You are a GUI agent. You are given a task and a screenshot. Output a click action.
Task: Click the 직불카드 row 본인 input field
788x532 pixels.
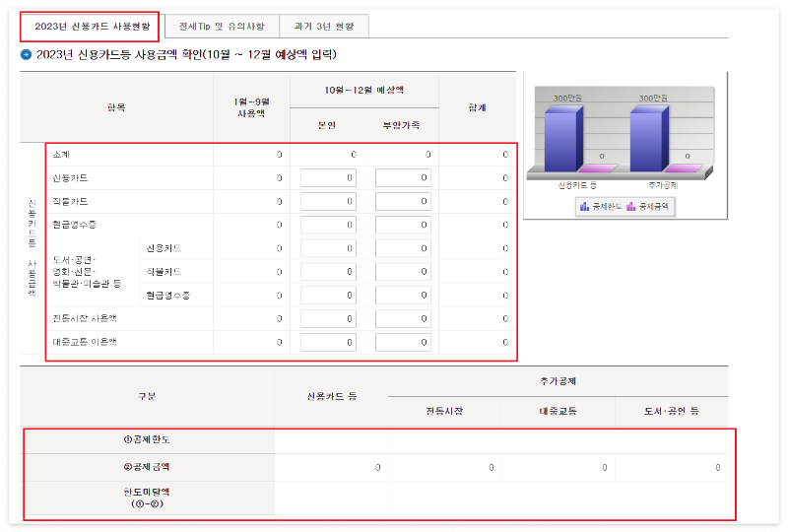[x=329, y=202]
